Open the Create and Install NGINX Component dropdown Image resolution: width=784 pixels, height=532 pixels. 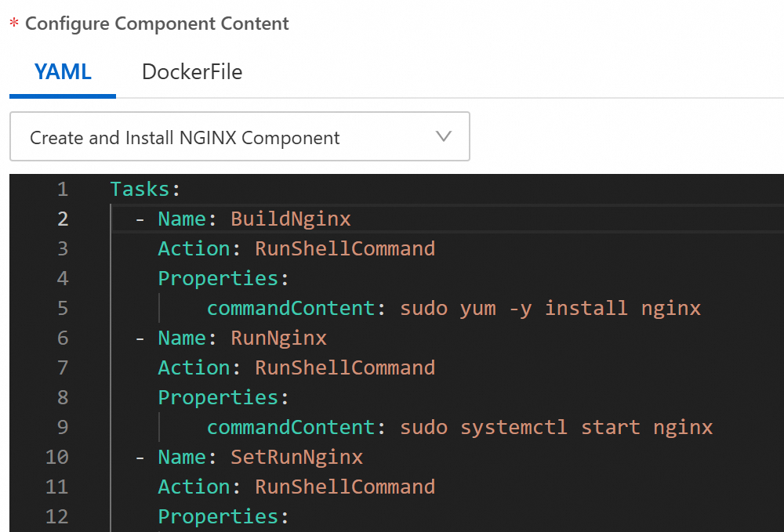coord(239,137)
